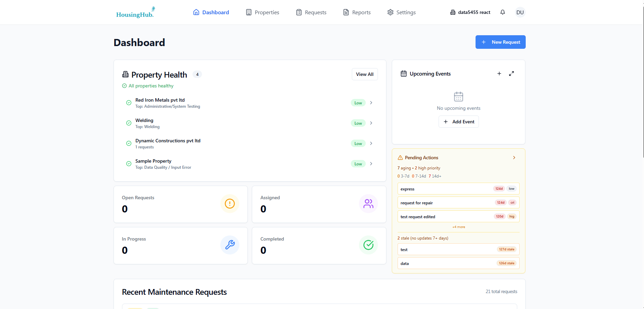
Task: Click the DU user avatar
Action: click(x=520, y=12)
